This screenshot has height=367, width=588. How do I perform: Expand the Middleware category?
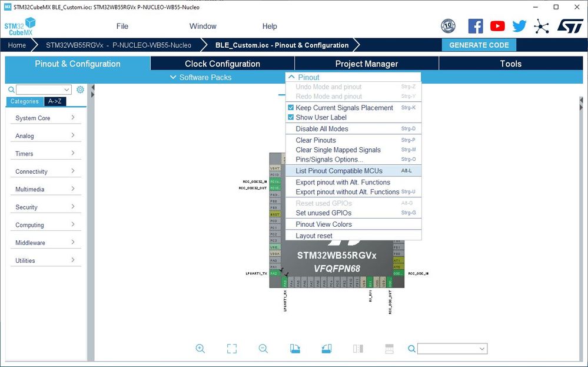45,243
